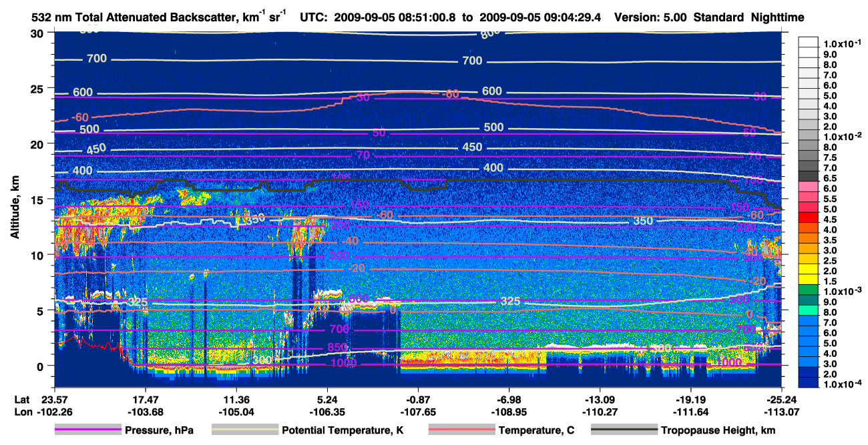The width and height of the screenshot is (868, 445).
Task: Click the longitude value -110.27
Action: (x=600, y=412)
